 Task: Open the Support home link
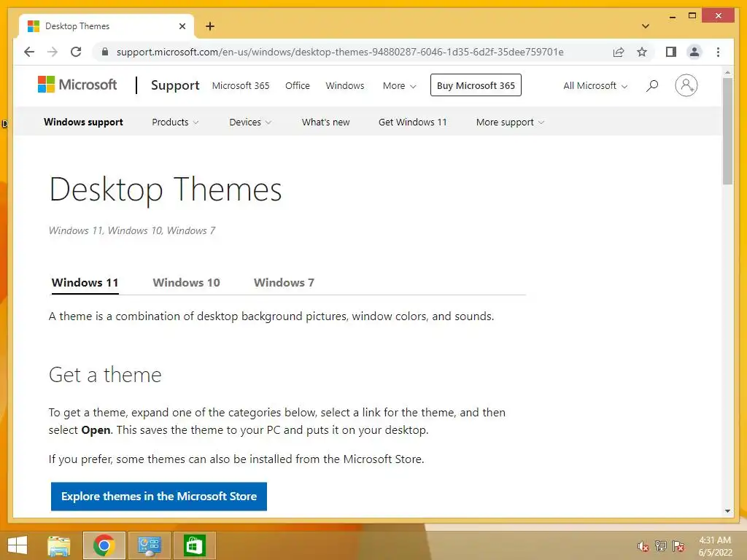pos(175,85)
